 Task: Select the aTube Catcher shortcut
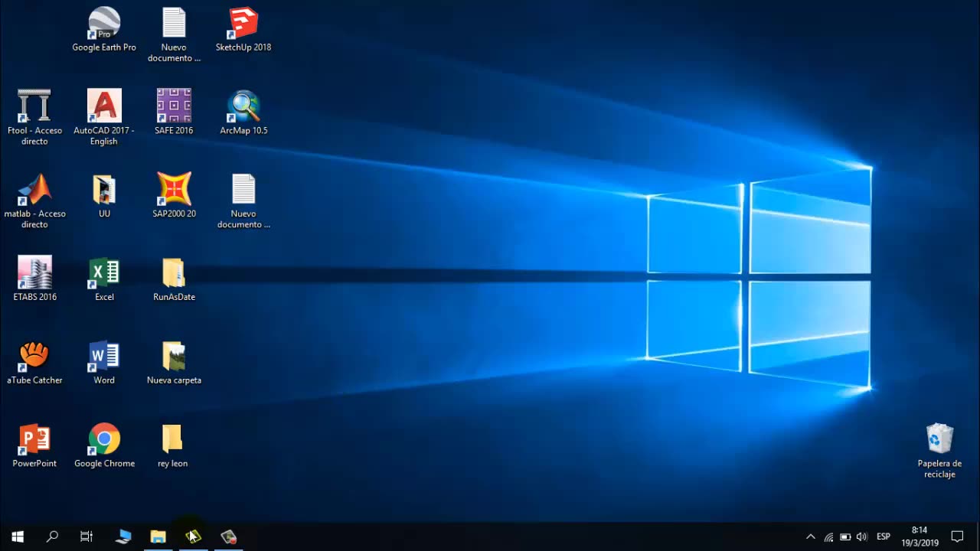(x=34, y=362)
